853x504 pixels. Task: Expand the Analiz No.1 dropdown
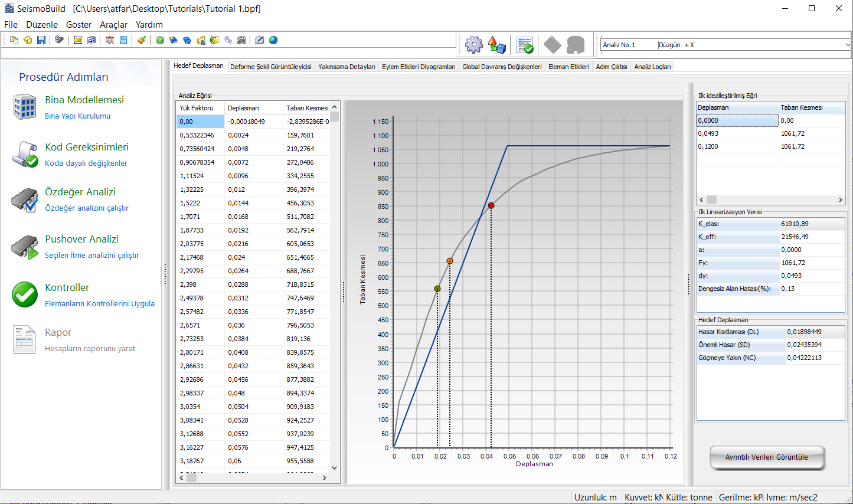[847, 45]
